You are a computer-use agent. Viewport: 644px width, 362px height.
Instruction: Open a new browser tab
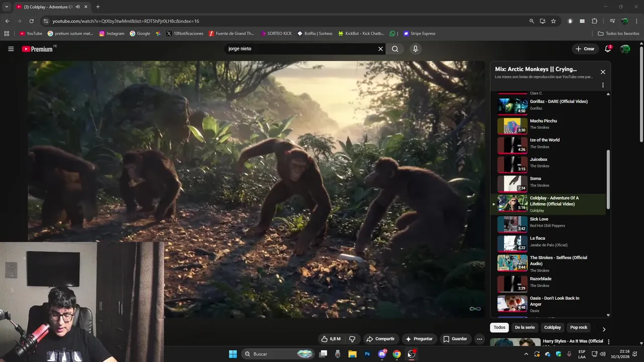(98, 7)
